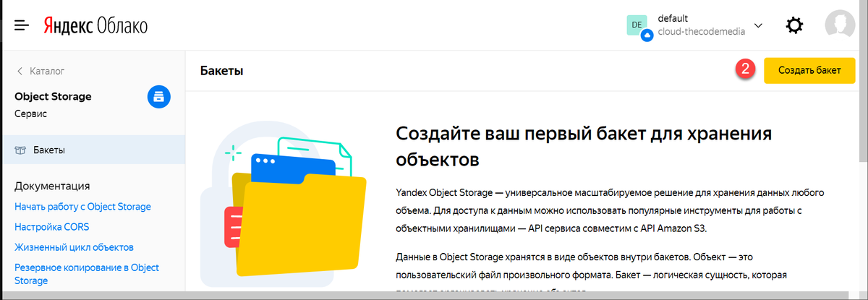Open the settings gear icon

pos(794,25)
